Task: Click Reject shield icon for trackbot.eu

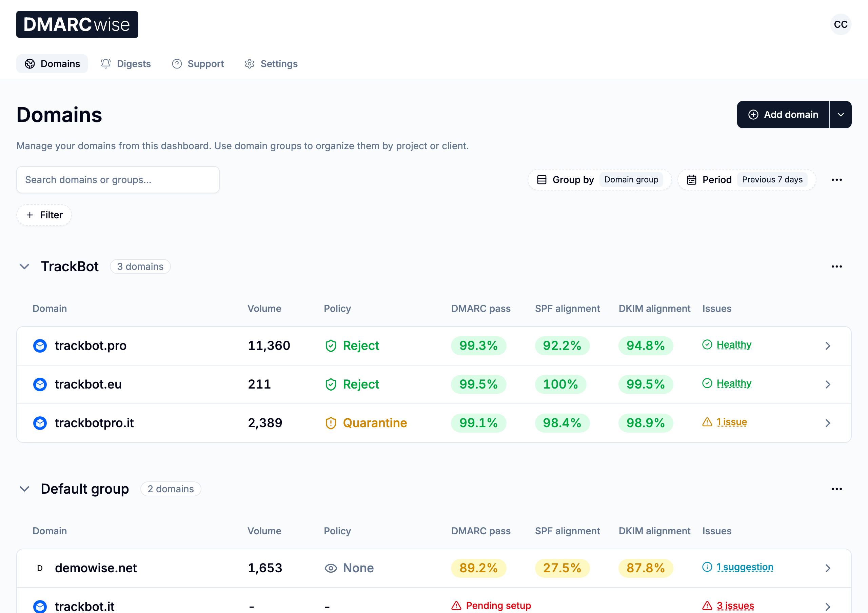Action: [331, 384]
